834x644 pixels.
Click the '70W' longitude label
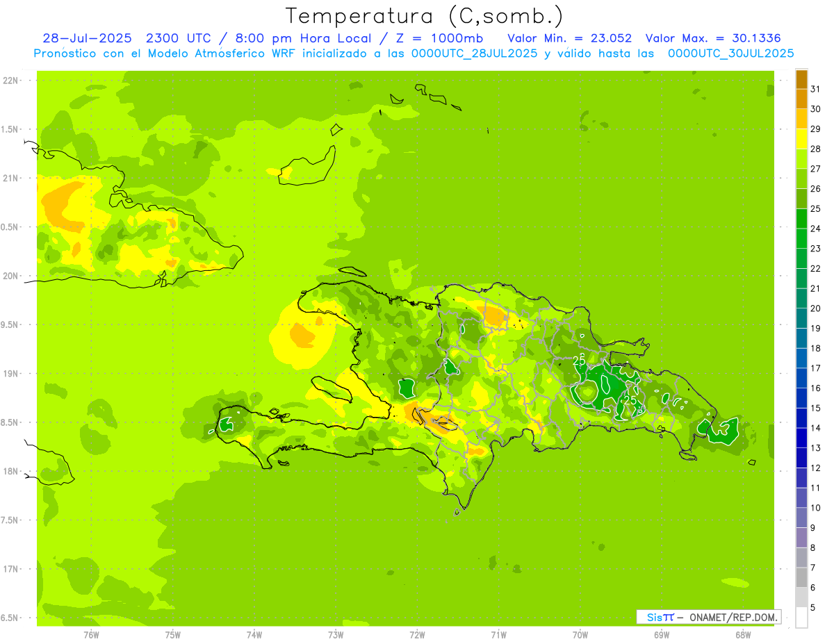(x=580, y=635)
